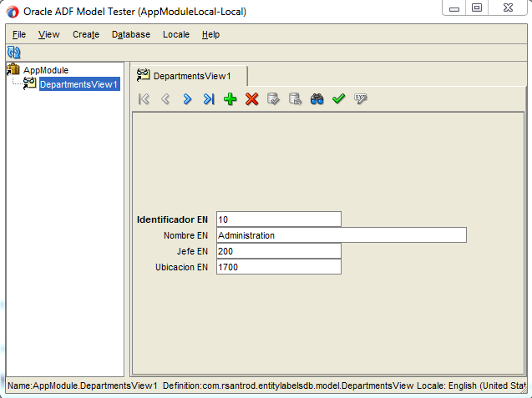Screen dimensions: 532x398
Task: Click the Definition text in status bar
Action: click(288, 385)
